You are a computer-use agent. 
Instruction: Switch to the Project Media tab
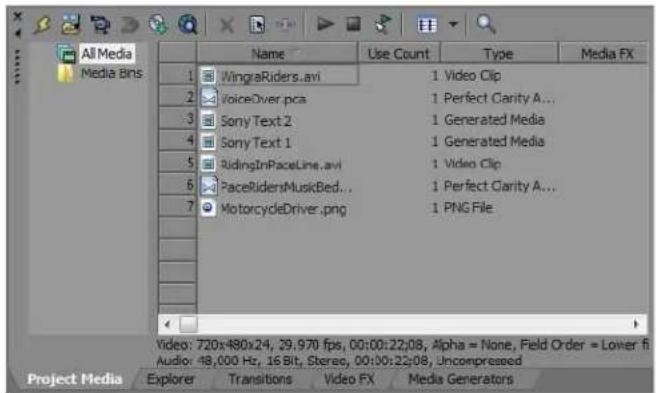point(74,379)
